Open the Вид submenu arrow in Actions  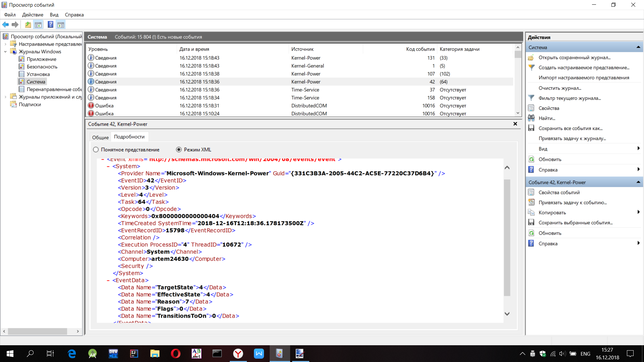[x=638, y=148]
